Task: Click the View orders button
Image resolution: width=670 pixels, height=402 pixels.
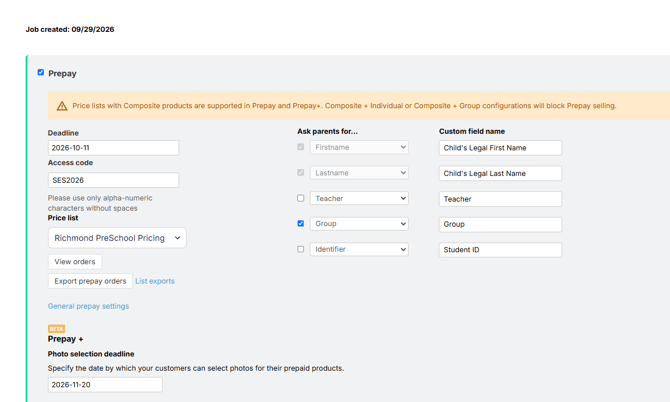Action: pyautogui.click(x=75, y=262)
